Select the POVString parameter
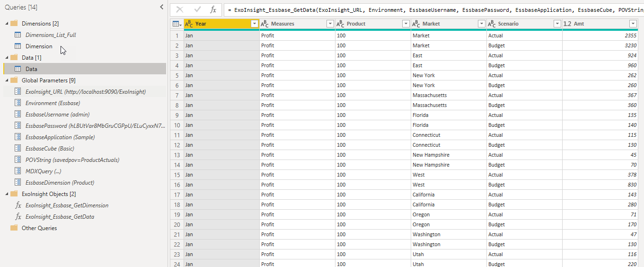644x267 pixels. click(72, 160)
